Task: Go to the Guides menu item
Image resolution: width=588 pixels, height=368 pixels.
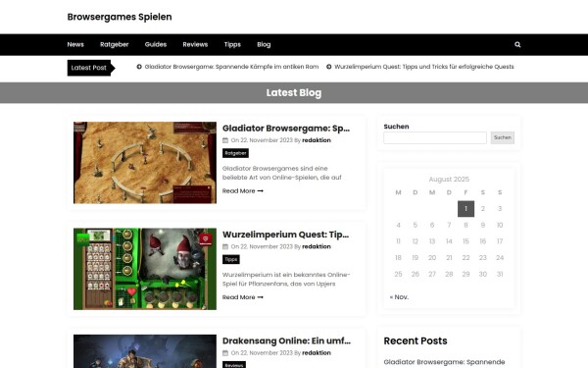Action: click(156, 45)
